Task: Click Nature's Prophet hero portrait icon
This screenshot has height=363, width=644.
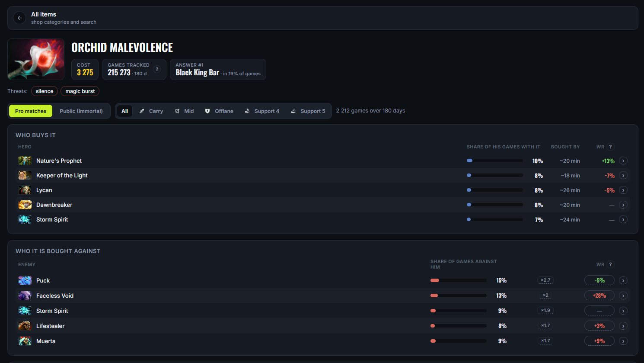Action: click(x=25, y=161)
